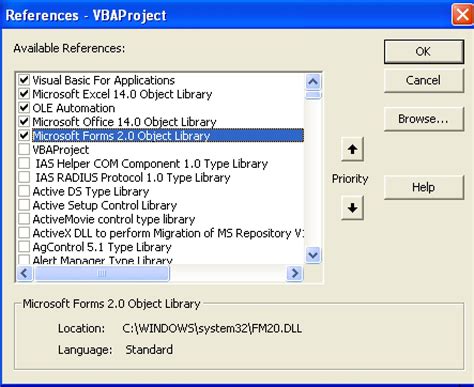Uncheck OLE Automation reference
The image size is (474, 387).
point(24,108)
